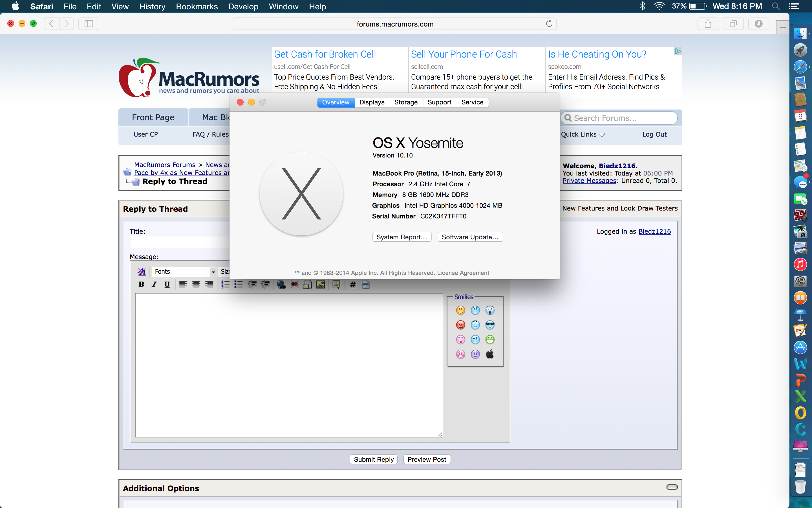Click the License Agreement link

pyautogui.click(x=463, y=273)
